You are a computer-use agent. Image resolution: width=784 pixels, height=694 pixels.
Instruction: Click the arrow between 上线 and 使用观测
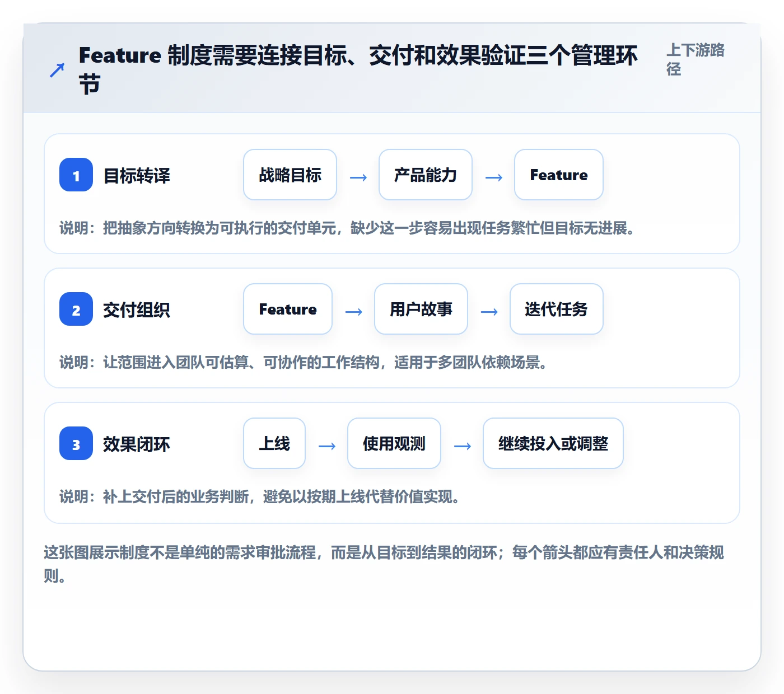click(x=327, y=446)
